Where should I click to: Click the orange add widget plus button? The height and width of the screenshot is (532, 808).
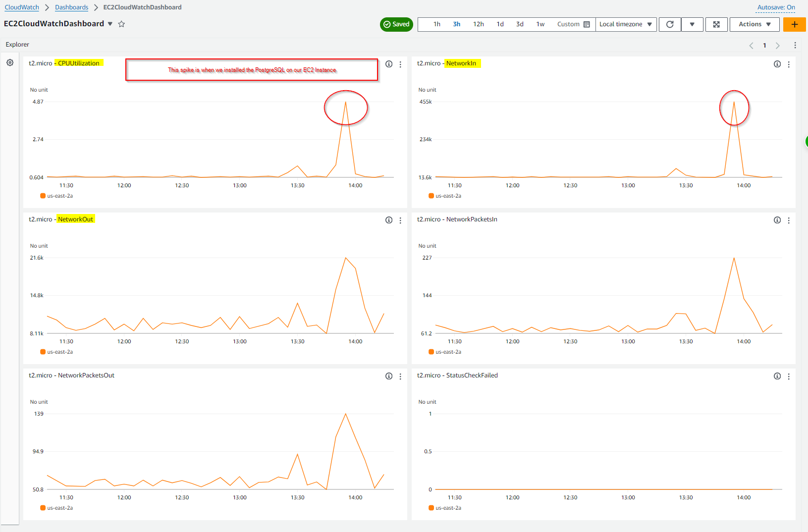(794, 24)
